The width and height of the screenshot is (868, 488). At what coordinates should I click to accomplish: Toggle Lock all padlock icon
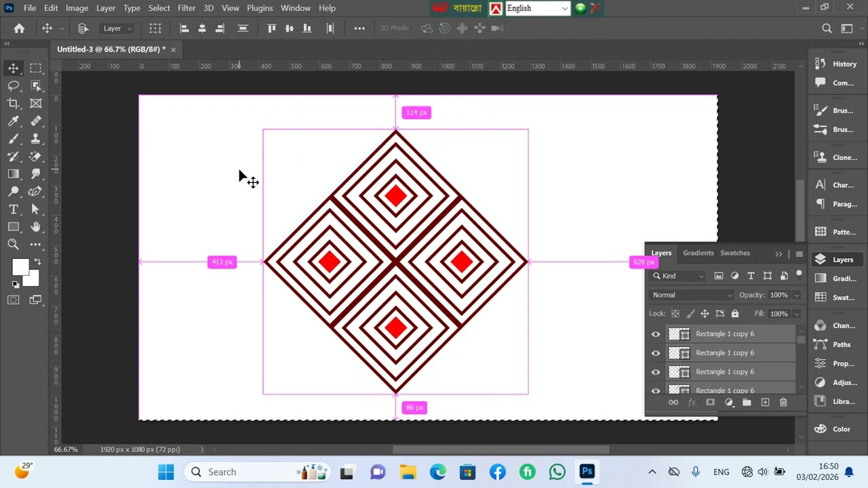734,314
